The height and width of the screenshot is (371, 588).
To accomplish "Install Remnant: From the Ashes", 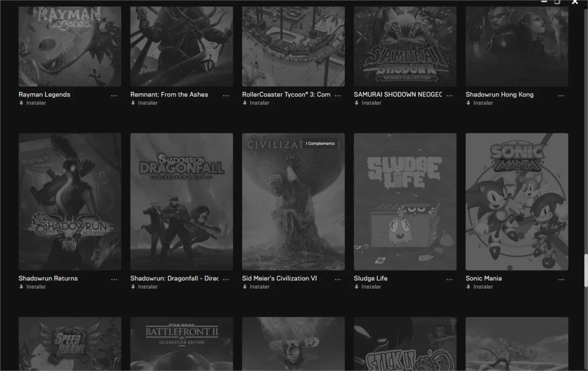I will click(x=144, y=103).
